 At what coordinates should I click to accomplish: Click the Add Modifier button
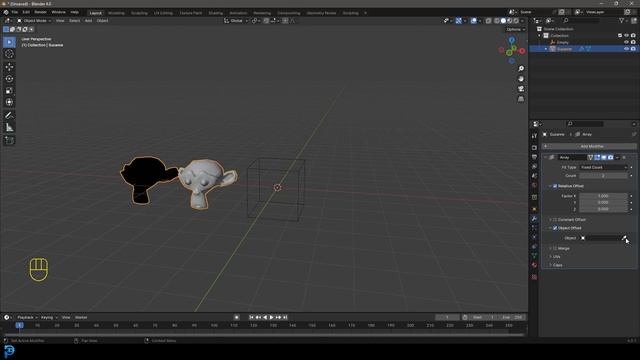pos(589,146)
